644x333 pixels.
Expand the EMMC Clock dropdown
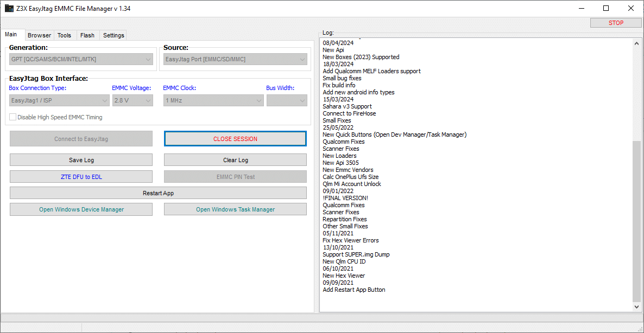tap(213, 100)
